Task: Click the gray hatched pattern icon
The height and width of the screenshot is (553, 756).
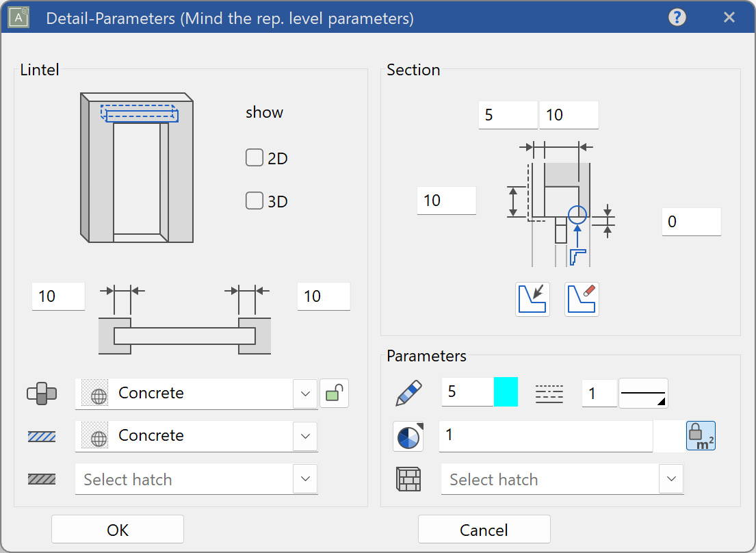Action: pos(42,479)
